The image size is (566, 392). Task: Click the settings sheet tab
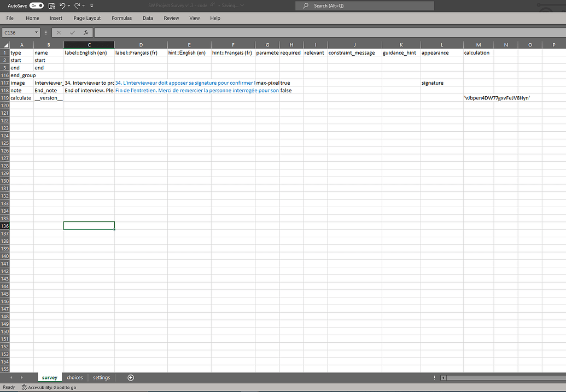coord(101,377)
